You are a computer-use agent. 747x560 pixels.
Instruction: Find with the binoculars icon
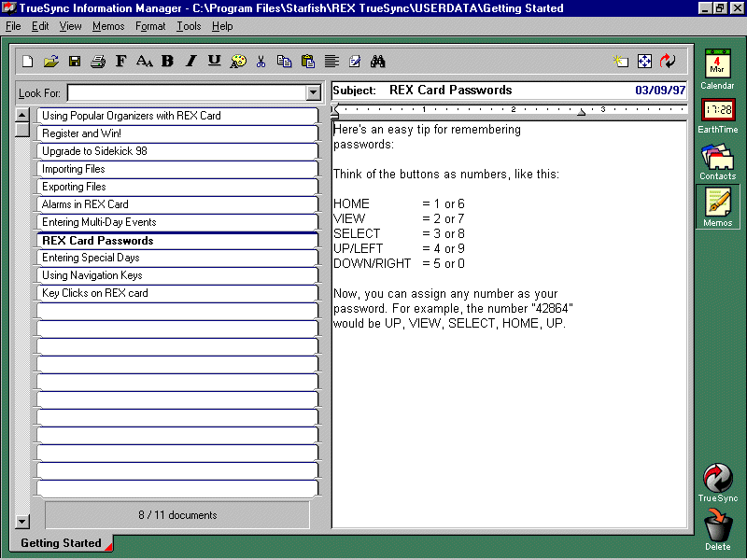tap(378, 61)
